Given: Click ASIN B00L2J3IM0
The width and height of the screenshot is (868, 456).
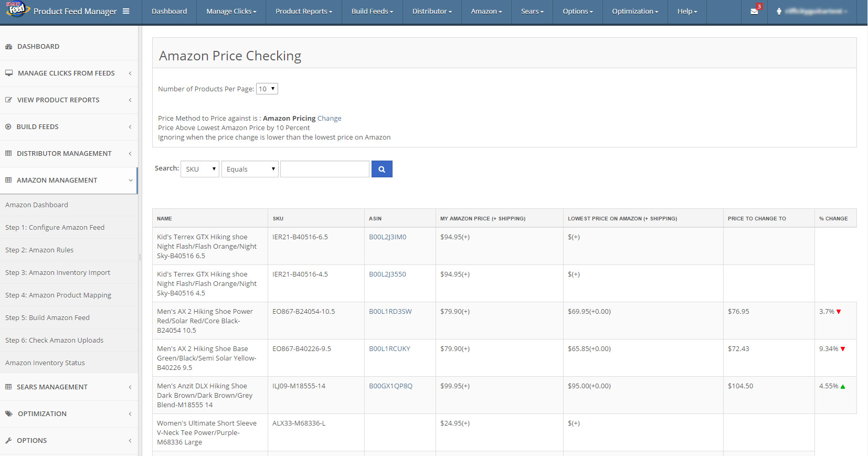Looking at the screenshot, I should pyautogui.click(x=387, y=237).
